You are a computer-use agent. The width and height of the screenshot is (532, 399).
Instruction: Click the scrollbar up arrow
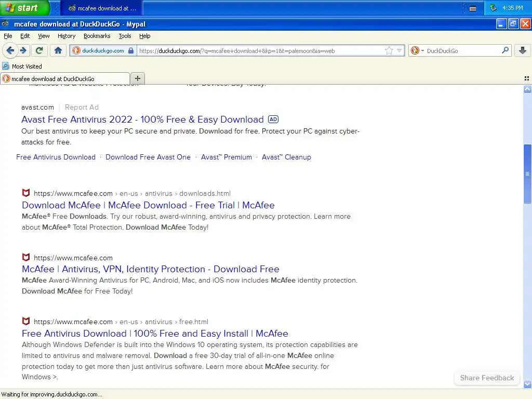[x=527, y=89]
